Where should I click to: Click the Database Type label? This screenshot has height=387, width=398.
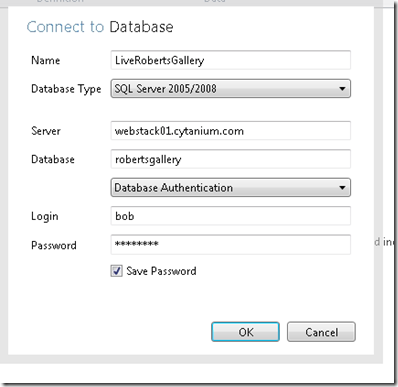[66, 89]
